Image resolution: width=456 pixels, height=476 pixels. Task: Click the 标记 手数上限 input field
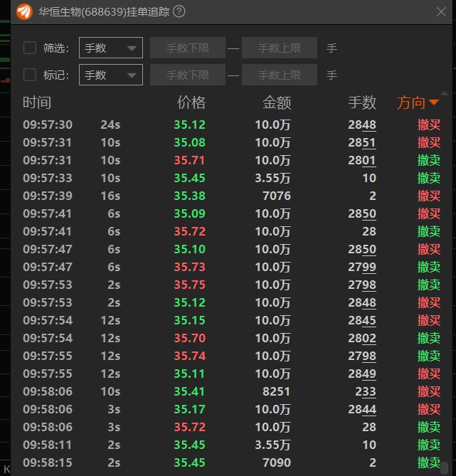pyautogui.click(x=280, y=75)
